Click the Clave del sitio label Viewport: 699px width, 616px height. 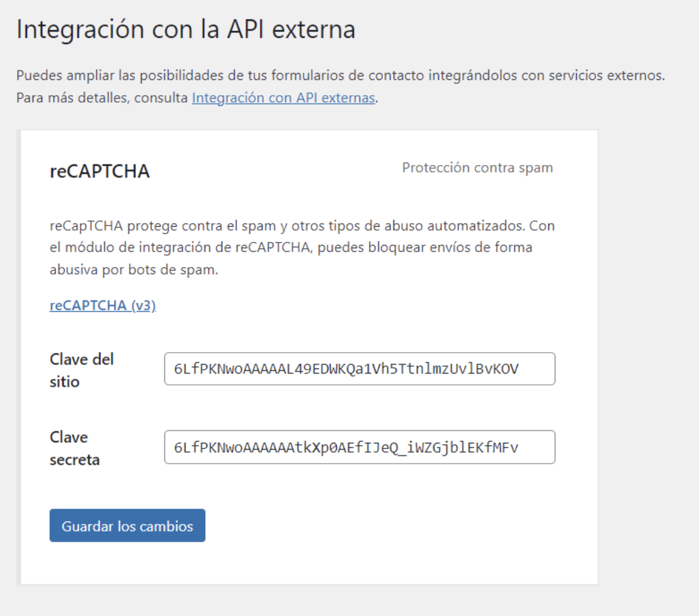pyautogui.click(x=82, y=370)
